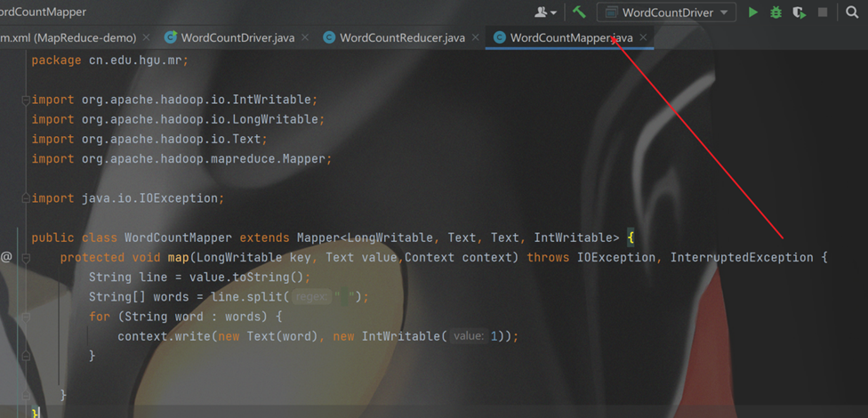Open the WordCountDriver run configuration dropdown
This screenshot has width=868, height=418.
coord(666,12)
